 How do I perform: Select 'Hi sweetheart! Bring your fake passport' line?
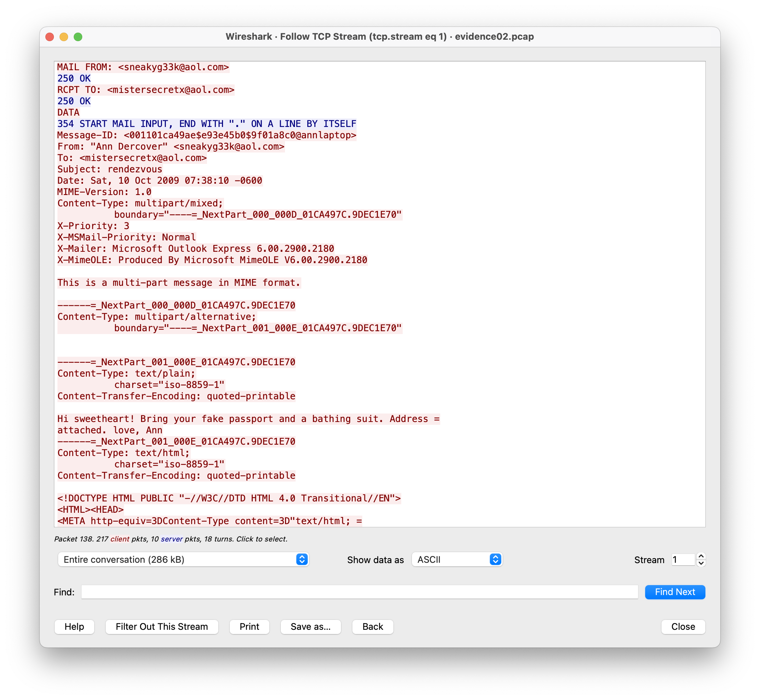(248, 419)
